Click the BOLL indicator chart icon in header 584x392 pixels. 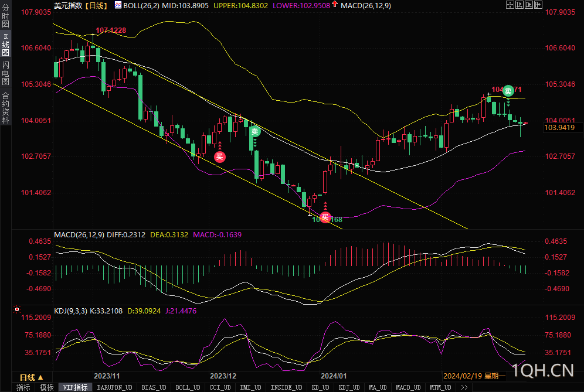click(x=118, y=5)
